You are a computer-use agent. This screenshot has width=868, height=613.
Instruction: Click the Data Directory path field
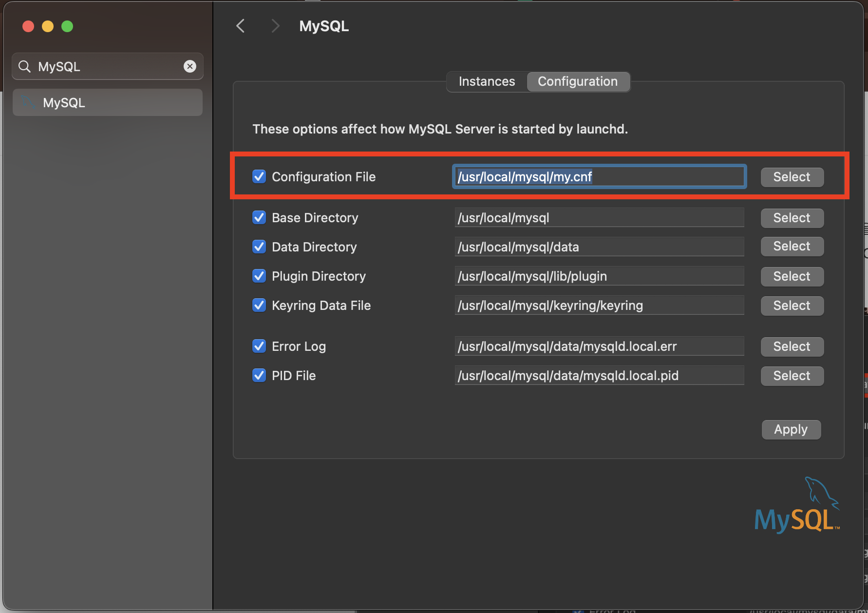[x=599, y=247]
